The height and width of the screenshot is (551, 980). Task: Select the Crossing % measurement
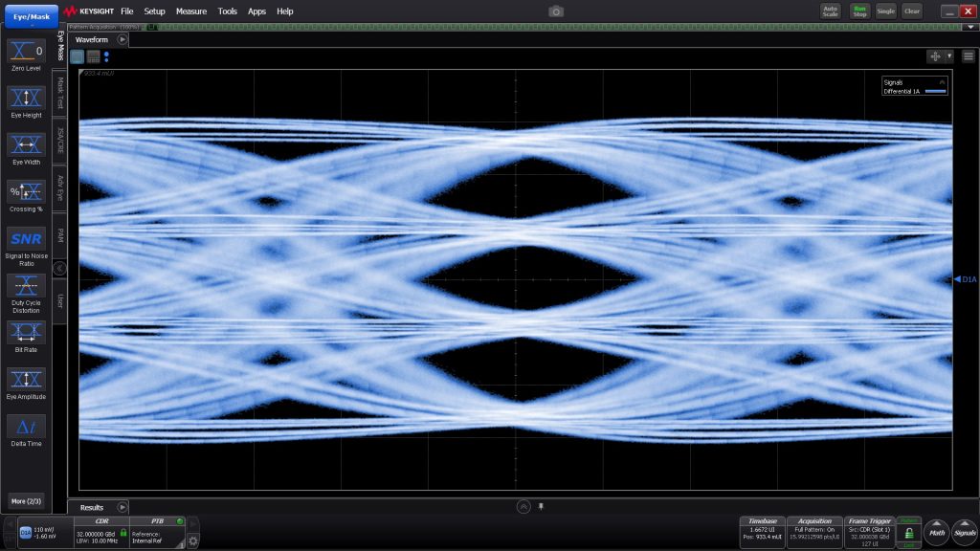pos(26,191)
